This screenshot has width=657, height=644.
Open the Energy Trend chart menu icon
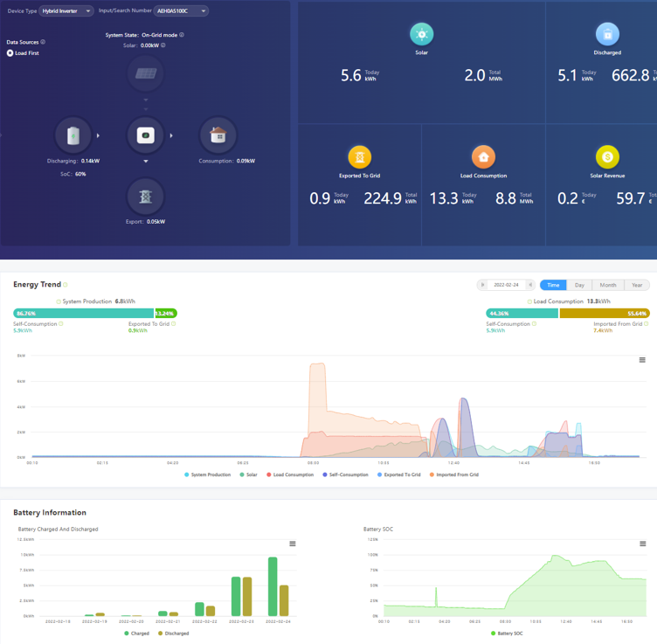642,360
